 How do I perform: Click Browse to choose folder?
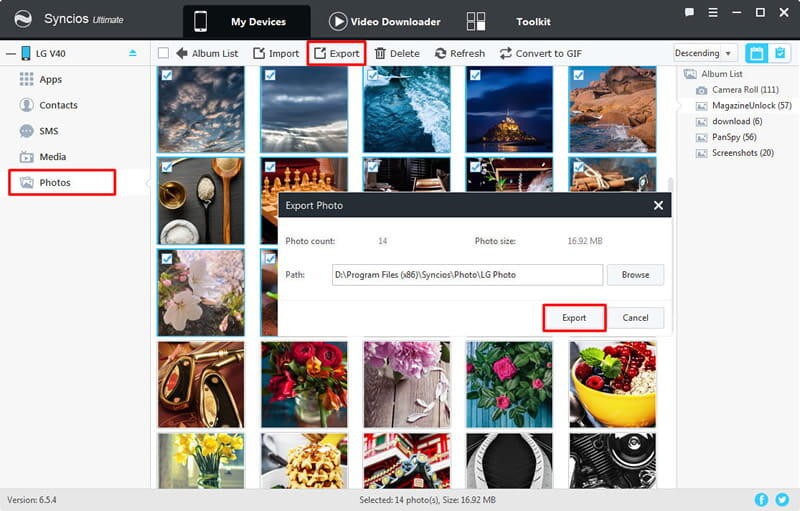pyautogui.click(x=635, y=274)
